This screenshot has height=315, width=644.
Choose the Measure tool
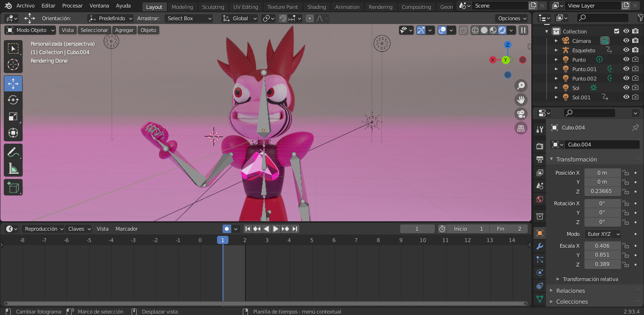coord(13,168)
